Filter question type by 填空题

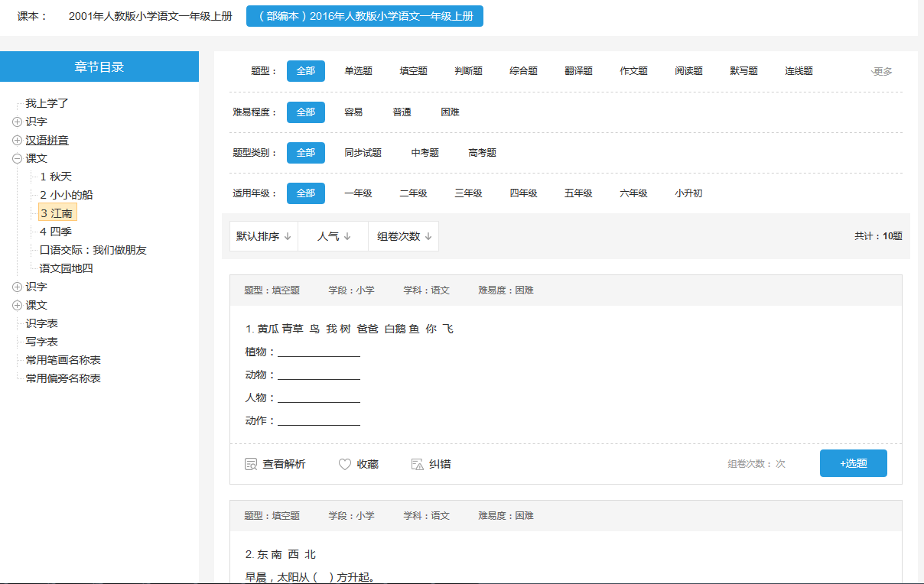click(413, 71)
